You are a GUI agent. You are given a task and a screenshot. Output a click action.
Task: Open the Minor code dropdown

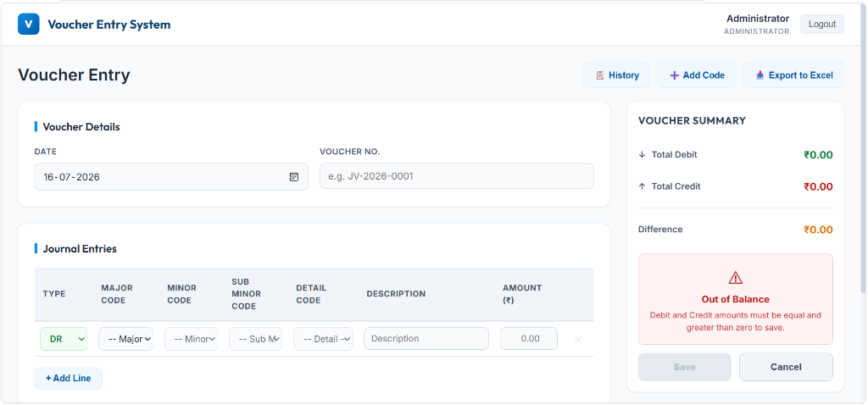pos(191,339)
